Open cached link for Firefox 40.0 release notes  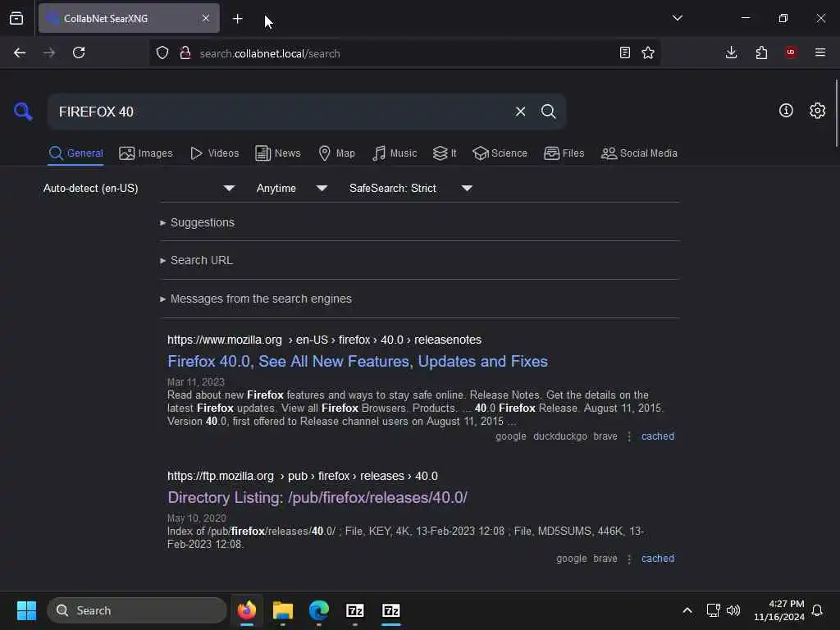tap(658, 436)
